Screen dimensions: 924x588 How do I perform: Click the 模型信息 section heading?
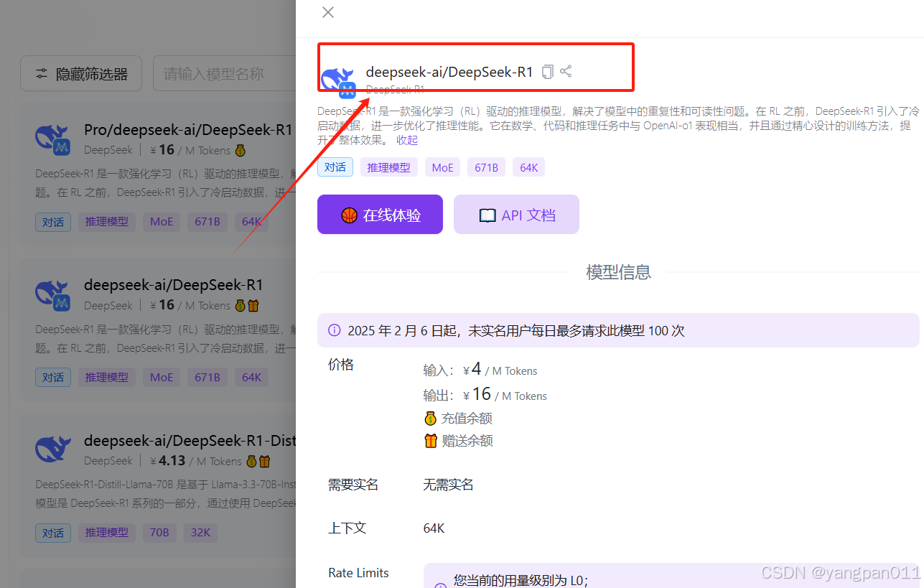tap(618, 272)
